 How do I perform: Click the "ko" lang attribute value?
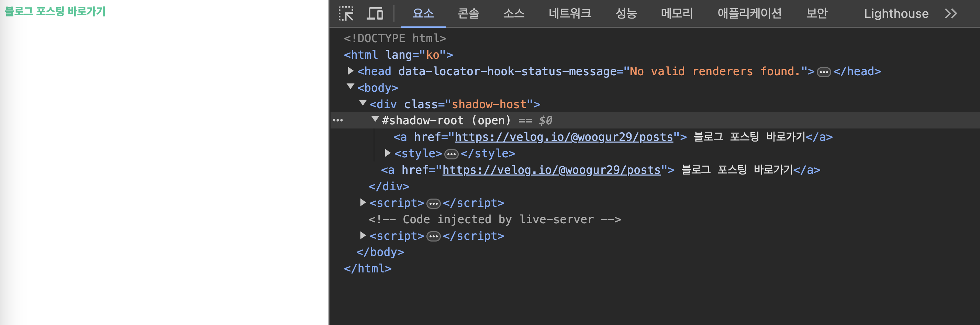(433, 55)
